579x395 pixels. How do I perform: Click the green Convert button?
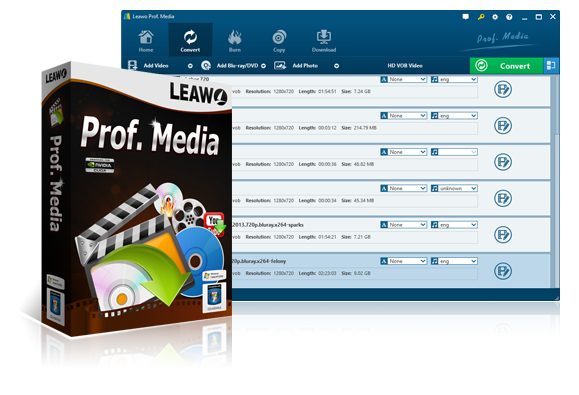(506, 66)
